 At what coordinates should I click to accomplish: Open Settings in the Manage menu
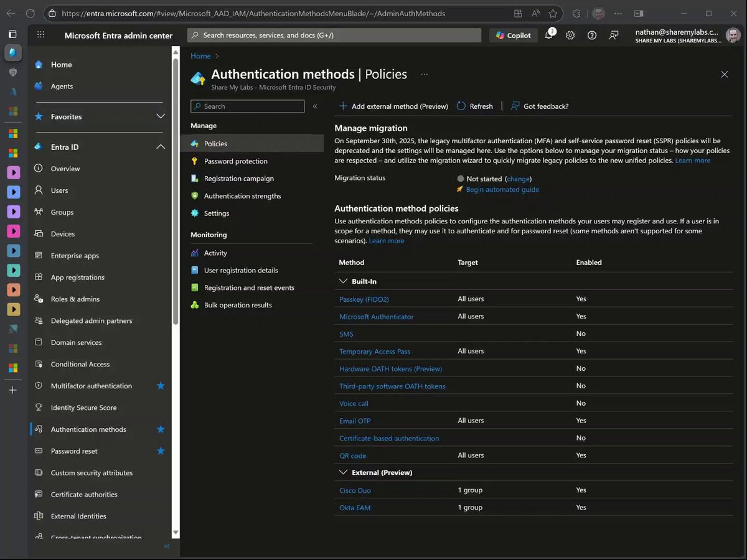tap(217, 213)
